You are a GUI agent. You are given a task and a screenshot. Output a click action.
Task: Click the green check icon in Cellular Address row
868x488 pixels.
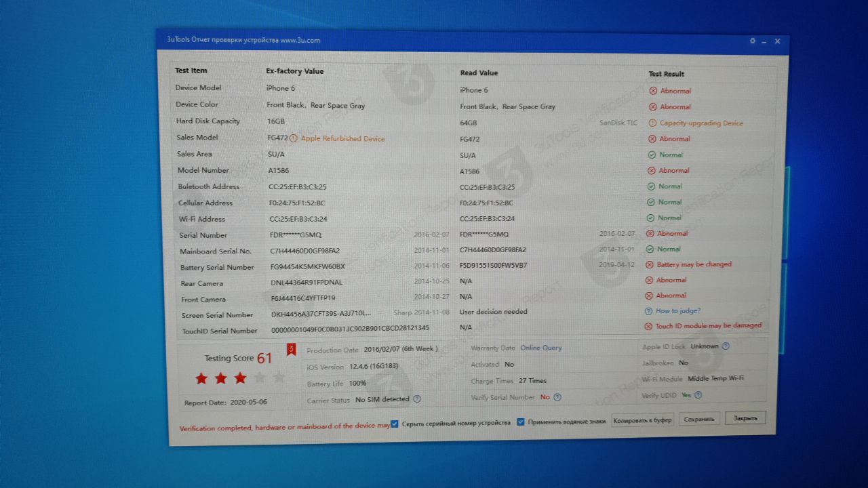click(651, 202)
